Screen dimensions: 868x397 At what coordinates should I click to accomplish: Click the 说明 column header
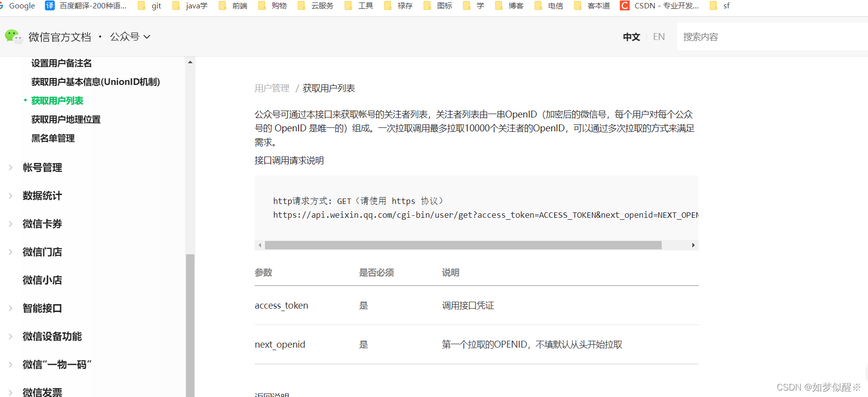[451, 273]
